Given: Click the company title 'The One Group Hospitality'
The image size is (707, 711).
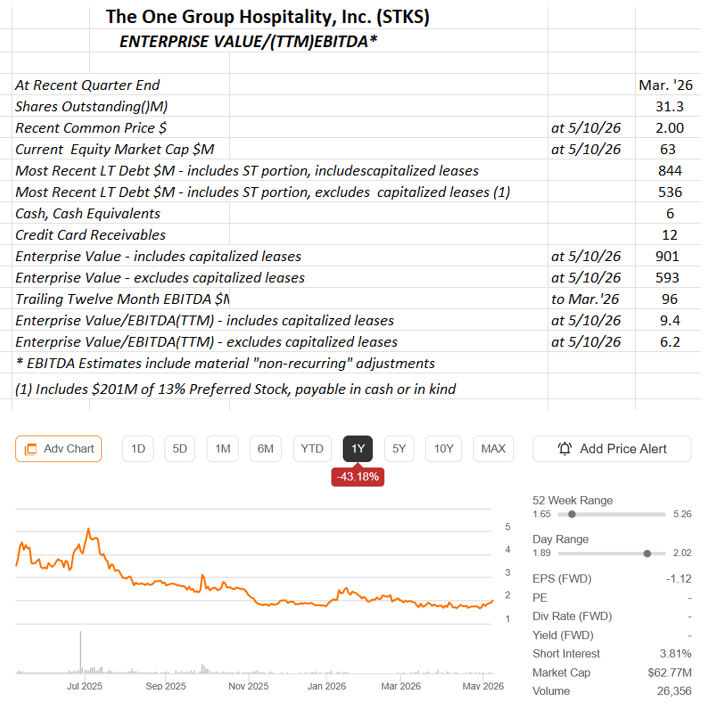Looking at the screenshot, I should tap(270, 17).
